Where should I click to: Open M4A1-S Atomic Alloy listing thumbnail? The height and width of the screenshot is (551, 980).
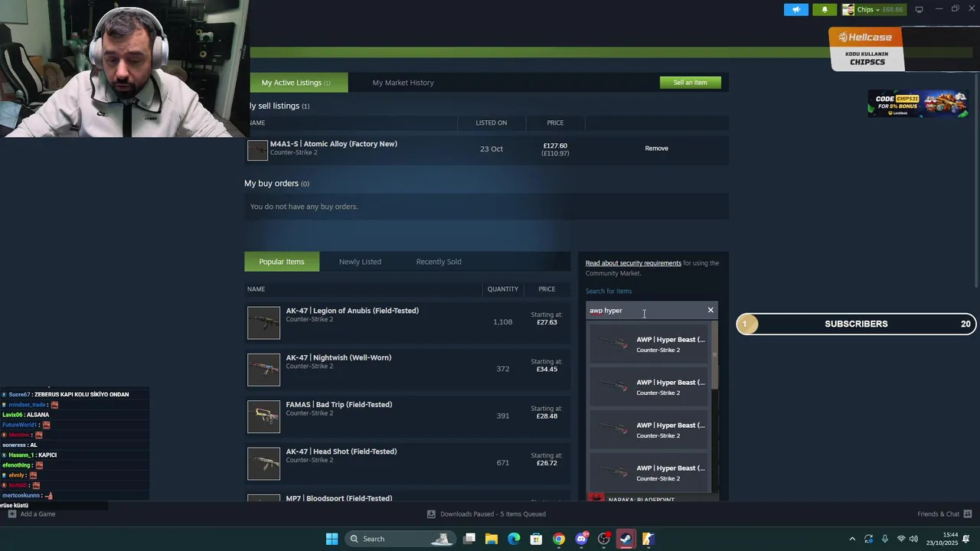tap(257, 150)
